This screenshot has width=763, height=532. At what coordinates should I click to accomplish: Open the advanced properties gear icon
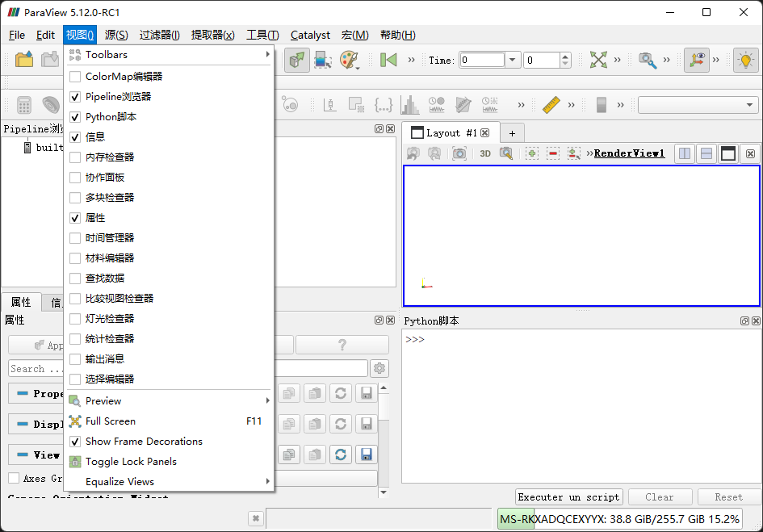click(x=379, y=369)
